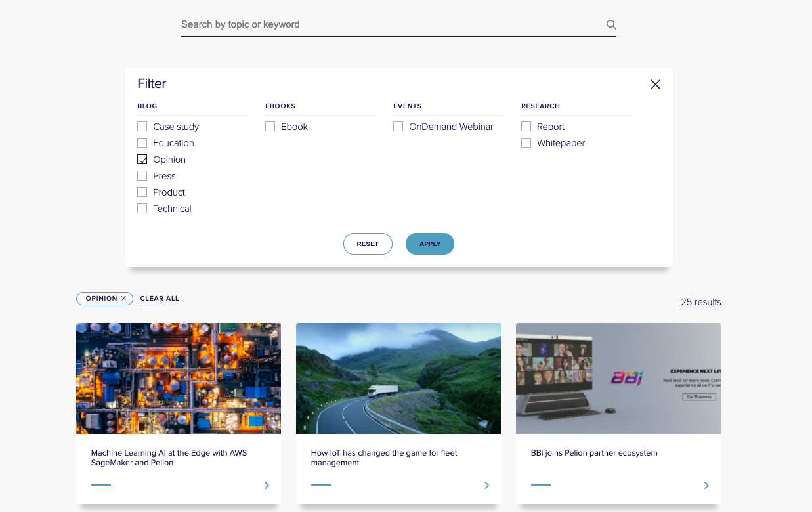Select the OnDemand Webinar checkbox
Screen dimensions: 812x512
point(398,127)
